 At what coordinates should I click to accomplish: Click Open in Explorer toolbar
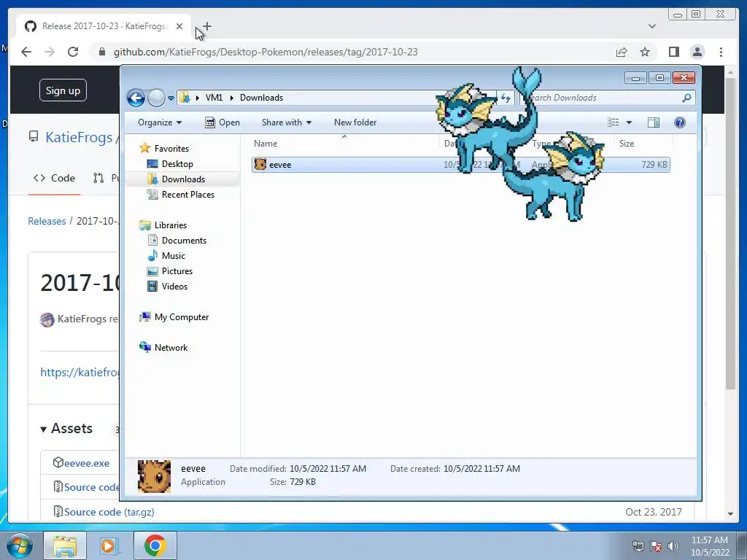[x=222, y=122]
